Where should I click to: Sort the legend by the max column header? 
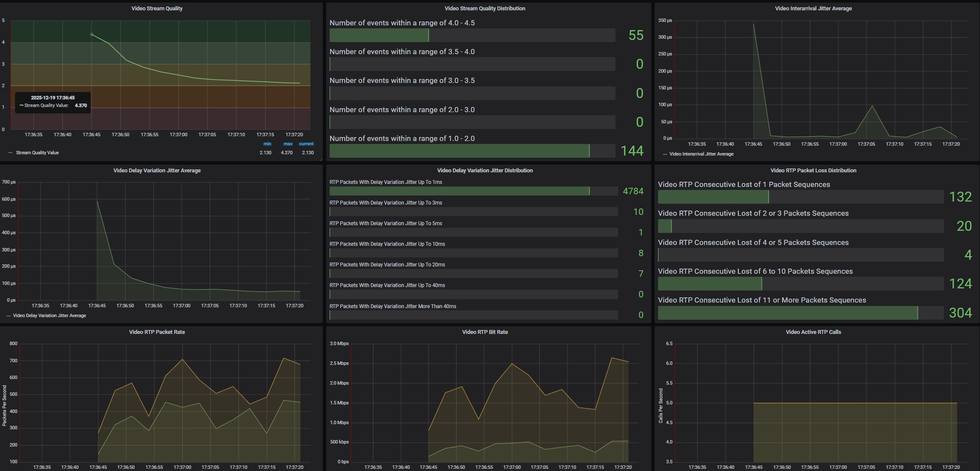point(288,144)
